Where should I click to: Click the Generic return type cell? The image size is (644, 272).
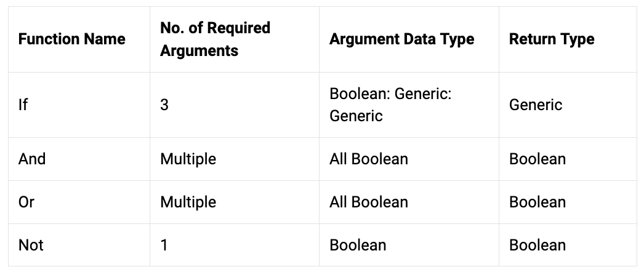tap(536, 105)
